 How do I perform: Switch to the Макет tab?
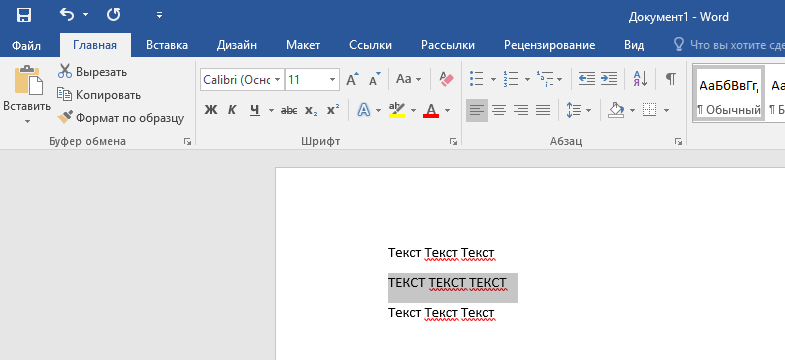click(303, 45)
